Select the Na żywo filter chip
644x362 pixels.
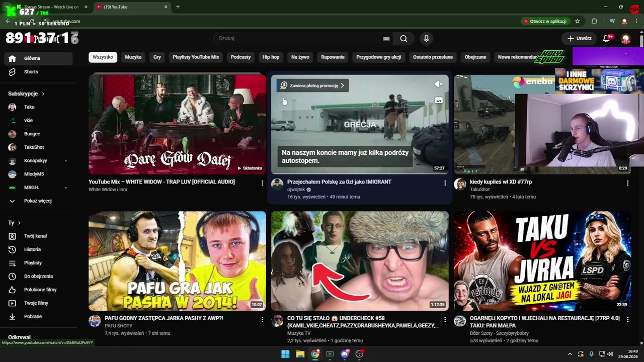tap(300, 57)
